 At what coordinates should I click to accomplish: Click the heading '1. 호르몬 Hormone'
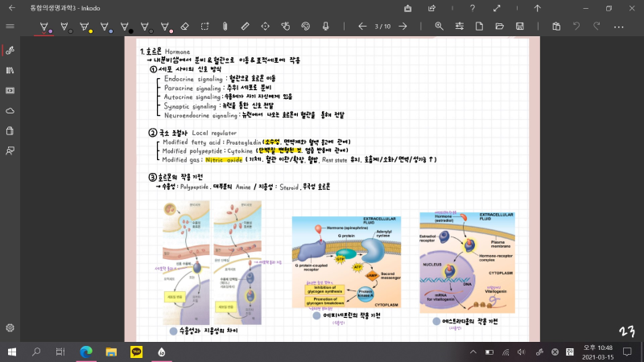coord(165,51)
